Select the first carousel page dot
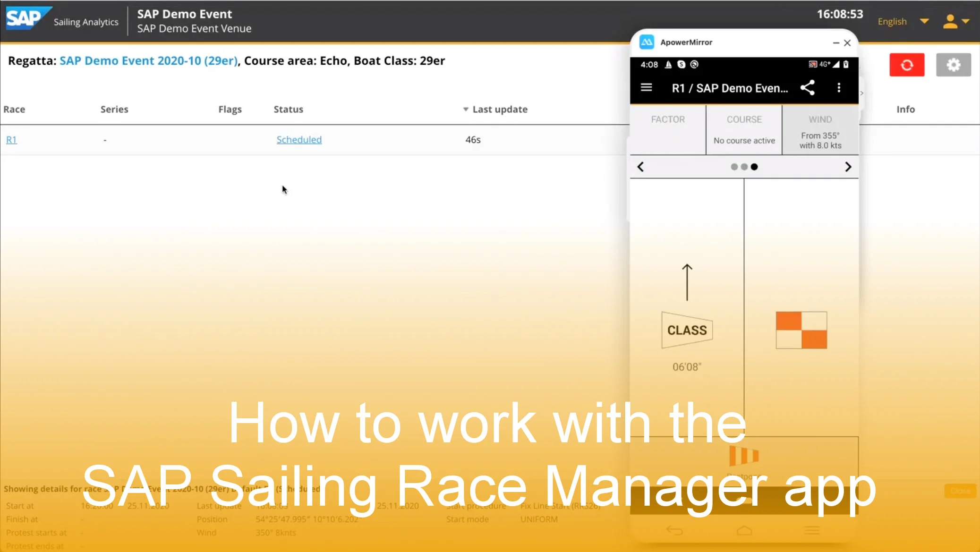The image size is (980, 552). [x=735, y=167]
